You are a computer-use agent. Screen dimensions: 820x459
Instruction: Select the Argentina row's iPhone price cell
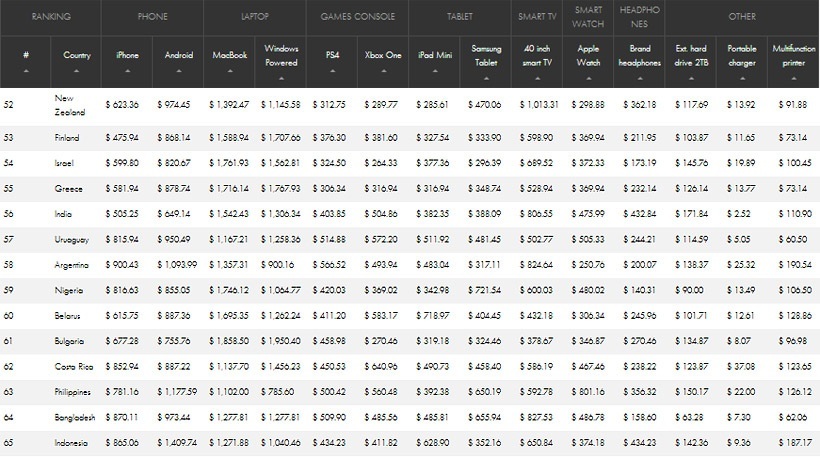127,265
